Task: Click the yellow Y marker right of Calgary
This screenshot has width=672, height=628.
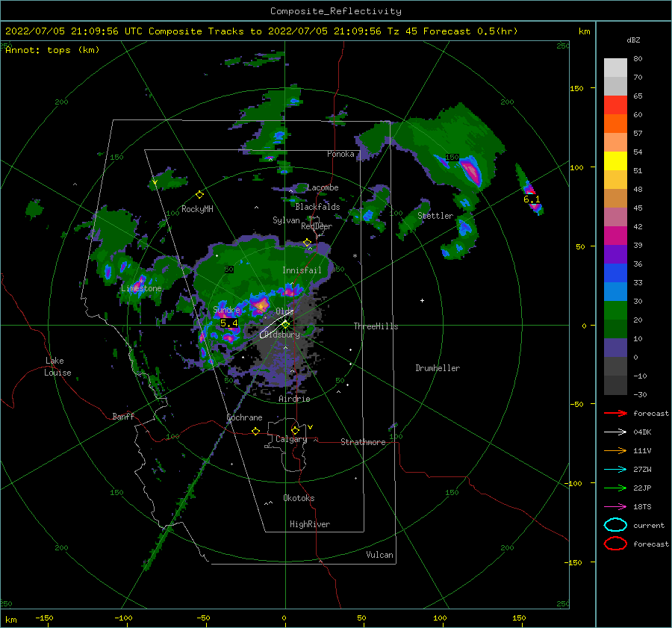Action: (x=310, y=427)
